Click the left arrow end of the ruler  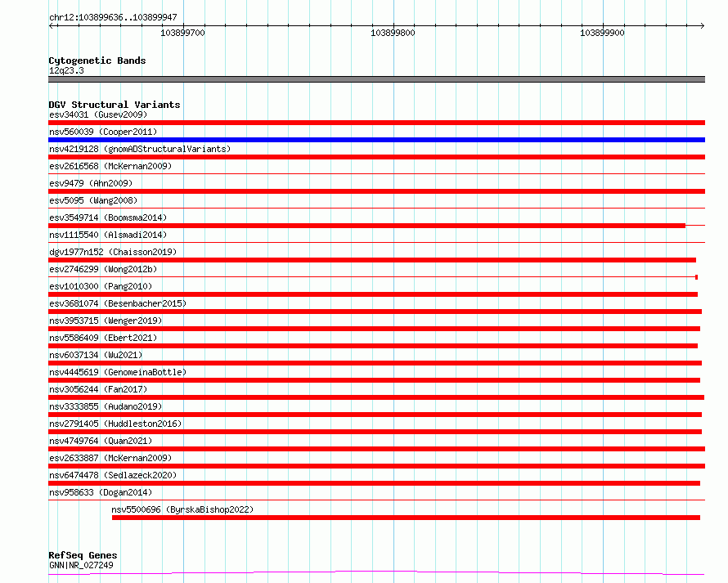pos(51,25)
